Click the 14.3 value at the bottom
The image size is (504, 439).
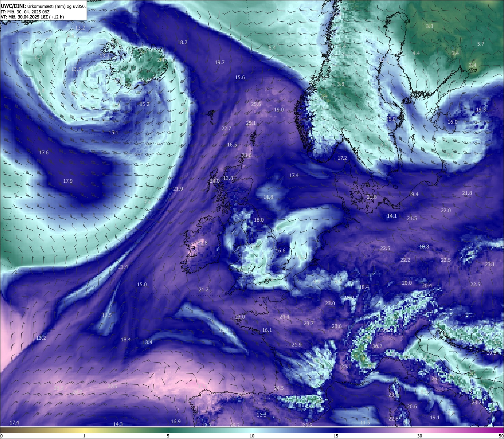[118, 424]
